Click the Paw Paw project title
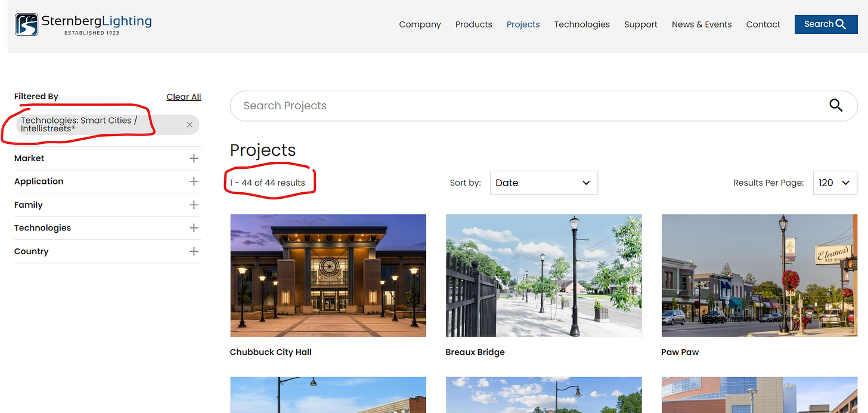Viewport: 868px width, 413px height. (x=680, y=352)
